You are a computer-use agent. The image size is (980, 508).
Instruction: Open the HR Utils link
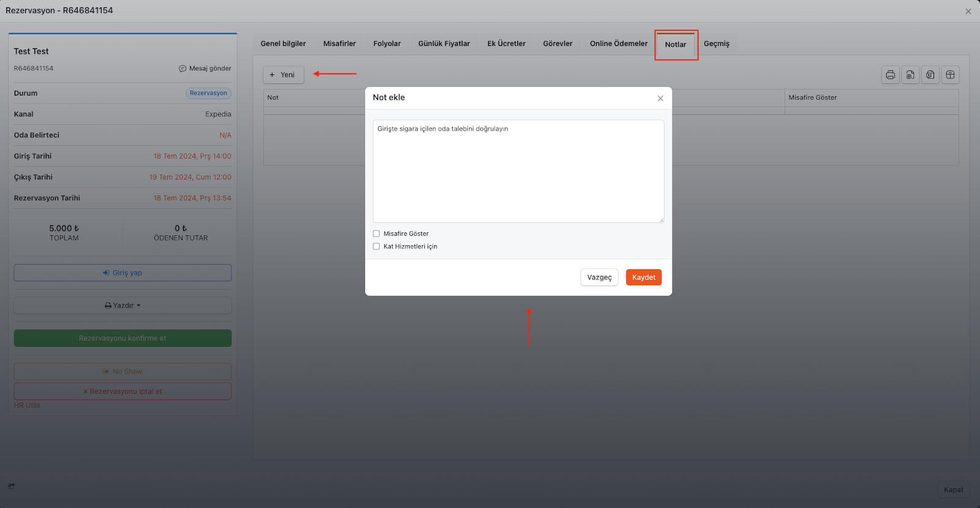27,405
